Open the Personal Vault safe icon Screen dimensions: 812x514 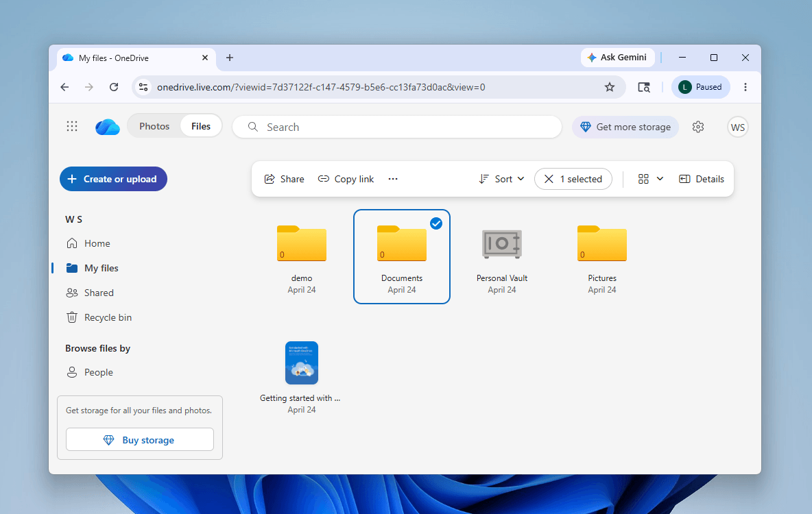(x=502, y=244)
